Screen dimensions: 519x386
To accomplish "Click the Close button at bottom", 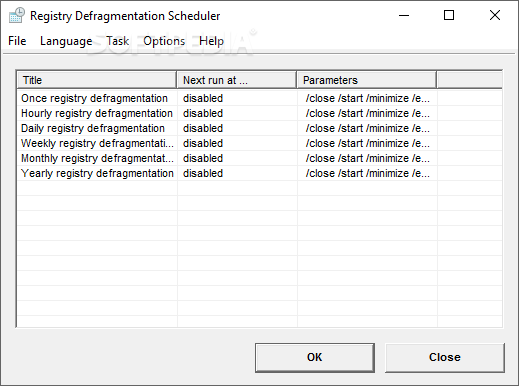I will (x=445, y=357).
